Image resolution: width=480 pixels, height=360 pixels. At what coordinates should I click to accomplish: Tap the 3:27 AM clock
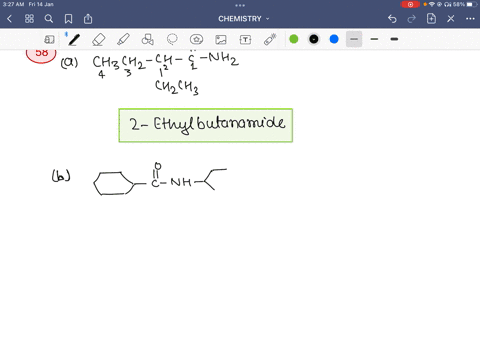pos(13,4)
